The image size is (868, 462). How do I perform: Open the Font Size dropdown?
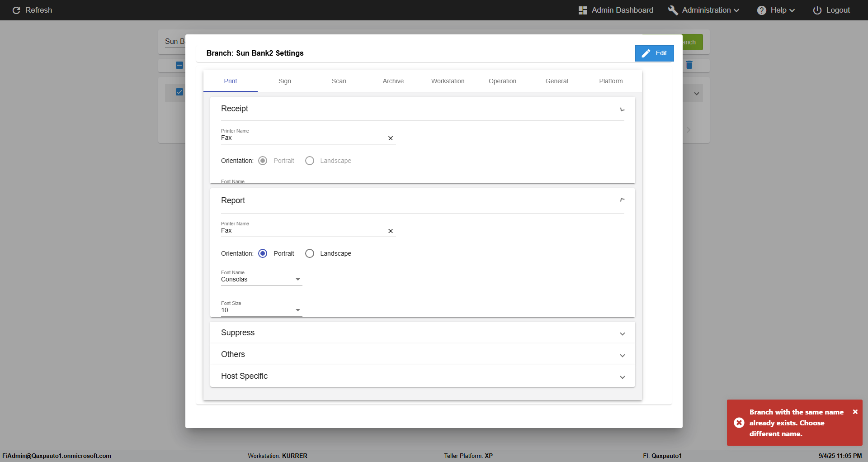pos(261,310)
